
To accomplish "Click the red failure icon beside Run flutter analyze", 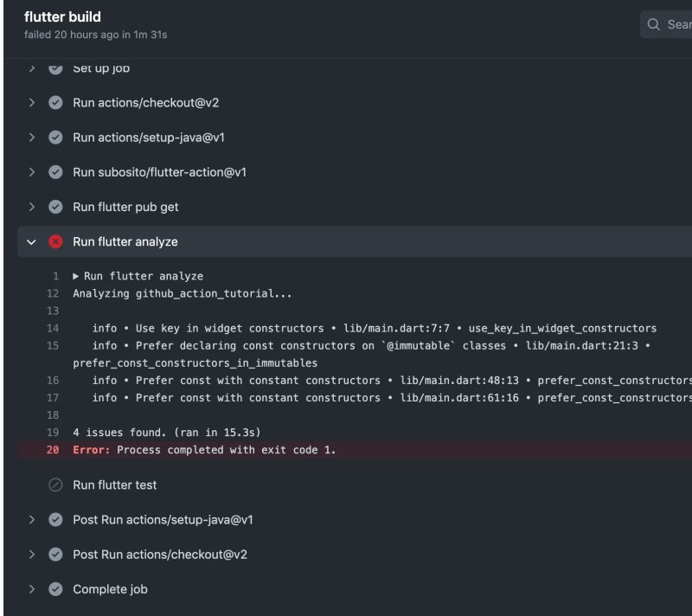I will (x=55, y=241).
